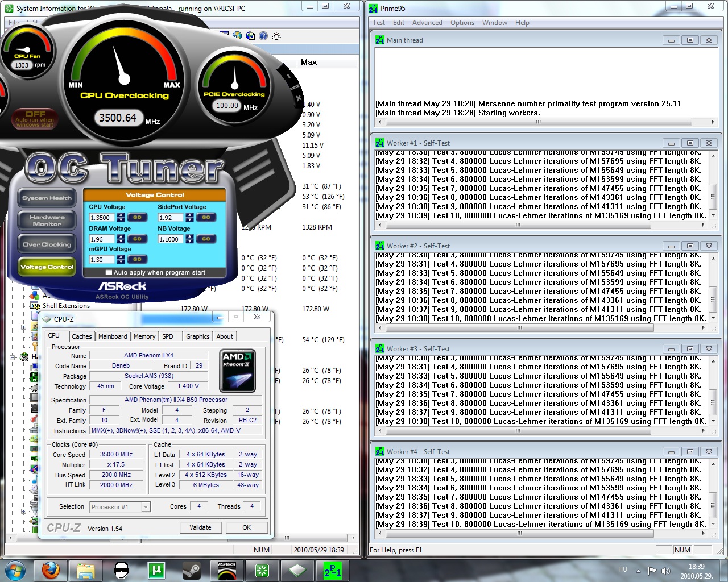The image size is (728, 582).
Task: Show hidden tray icons arrow
Action: (638, 571)
